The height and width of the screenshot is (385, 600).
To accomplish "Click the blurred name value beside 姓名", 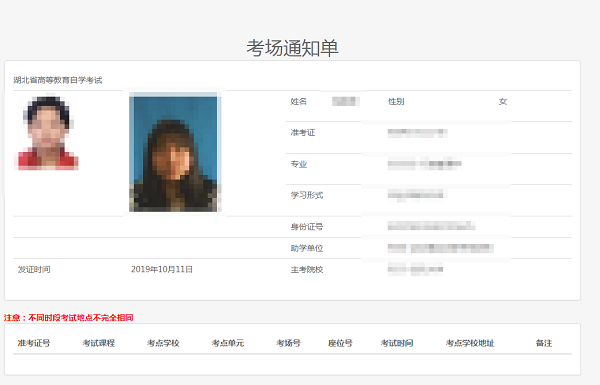I will [x=346, y=101].
